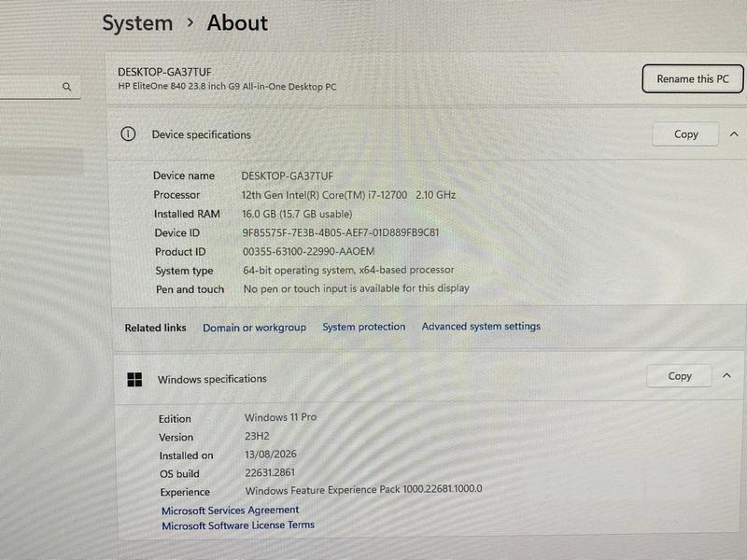Viewport: 747px width, 560px height.
Task: Select the Product ID 00355-63100-22990-AAOEM
Action: (x=309, y=251)
